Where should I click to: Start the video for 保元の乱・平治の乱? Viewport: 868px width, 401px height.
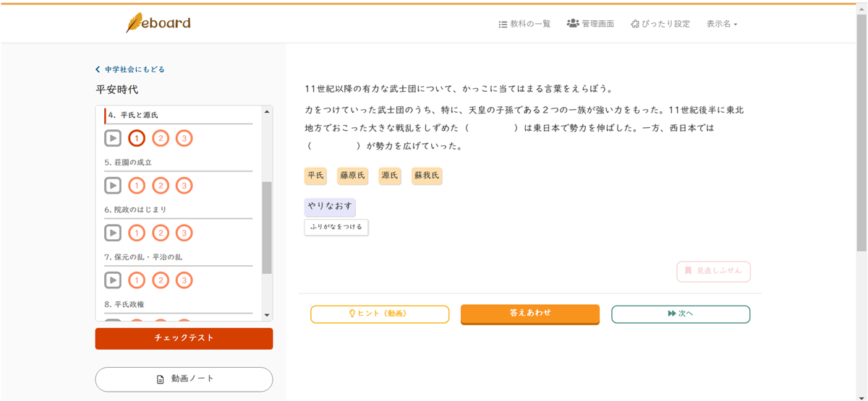[112, 280]
